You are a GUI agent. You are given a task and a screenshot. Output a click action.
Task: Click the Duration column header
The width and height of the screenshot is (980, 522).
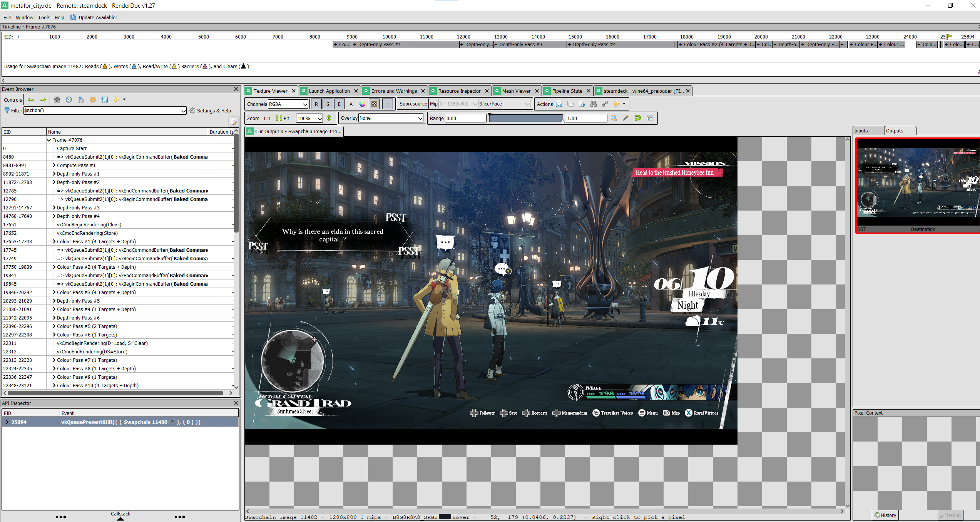(x=221, y=132)
